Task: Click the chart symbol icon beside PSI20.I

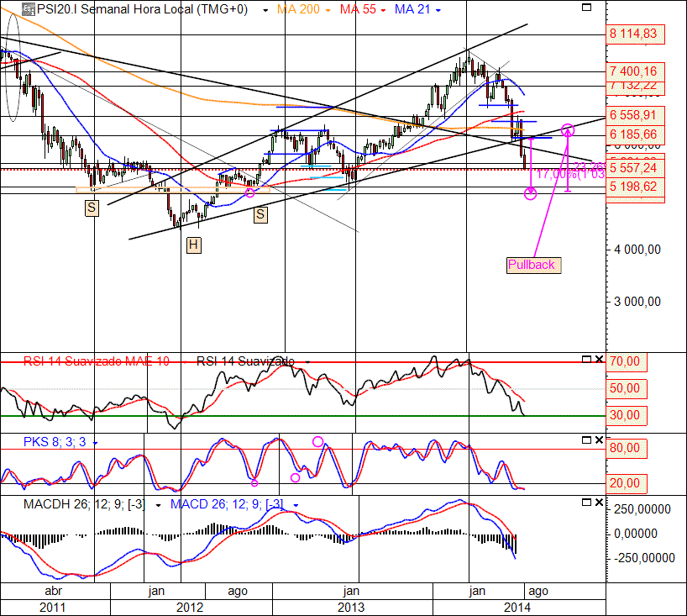Action: tap(29, 8)
